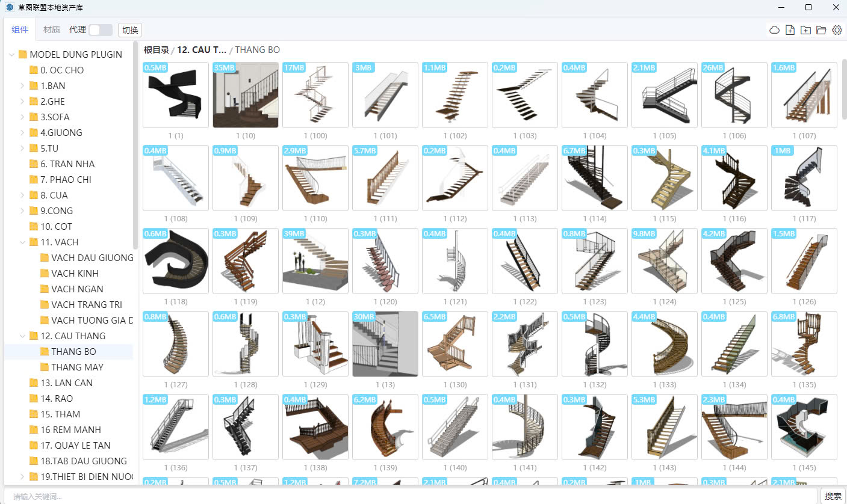Toggle the 代理 proxy switch
This screenshot has width=847, height=504.
(100, 30)
